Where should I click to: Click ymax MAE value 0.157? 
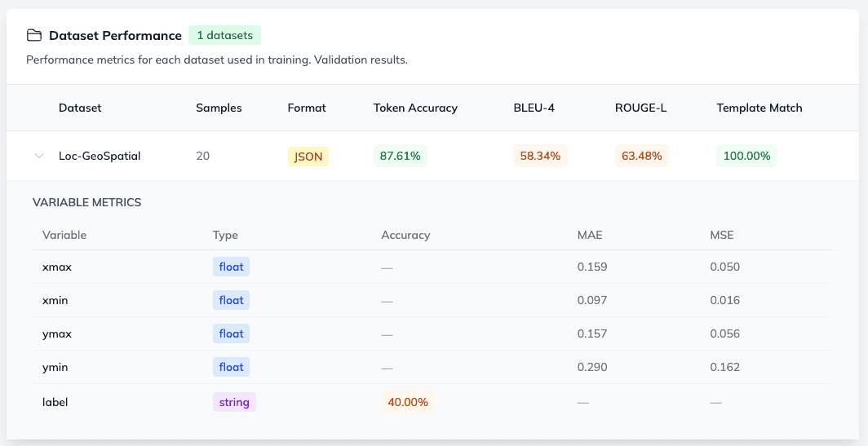tap(592, 333)
